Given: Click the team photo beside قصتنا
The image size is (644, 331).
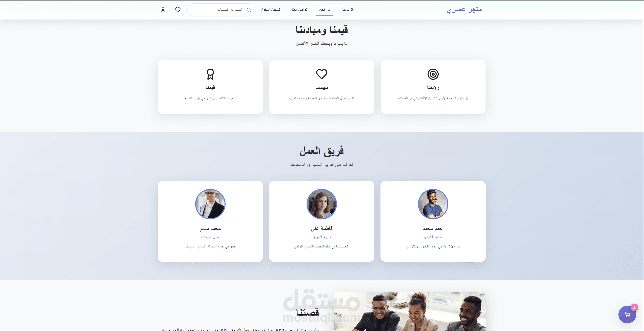Looking at the screenshot, I should (410, 312).
